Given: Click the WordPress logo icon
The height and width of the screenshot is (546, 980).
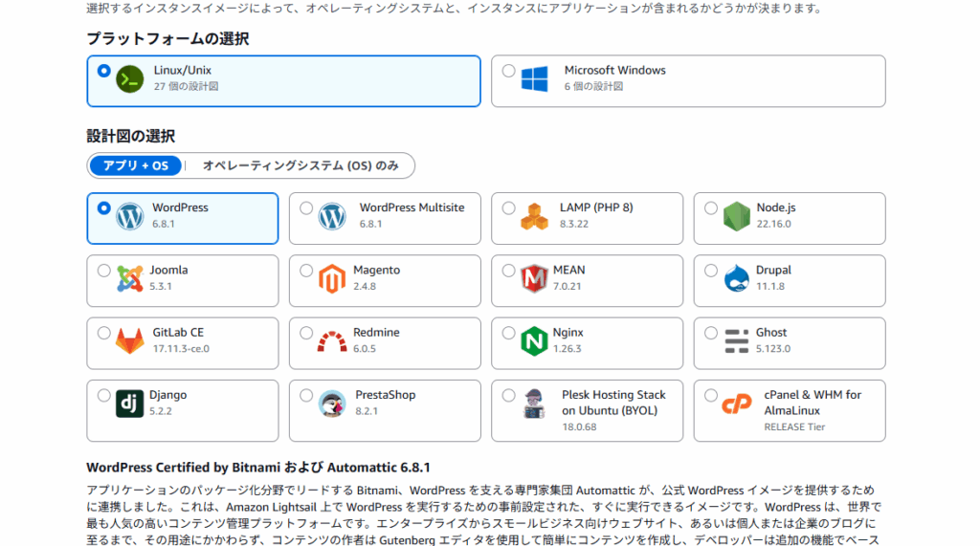Looking at the screenshot, I should click(x=130, y=217).
